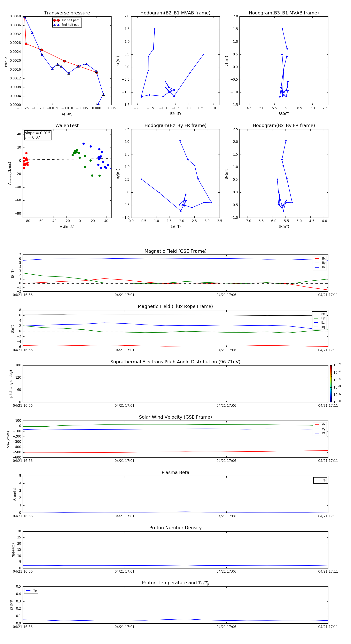
Task: Select the "Tp" legend entry in temperature plot
Action: point(31,591)
